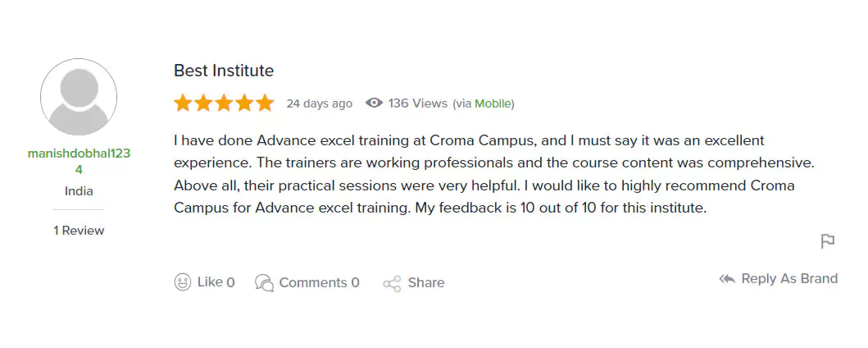Click the smiley face Like icon
This screenshot has height=348, width=868.
click(x=183, y=282)
